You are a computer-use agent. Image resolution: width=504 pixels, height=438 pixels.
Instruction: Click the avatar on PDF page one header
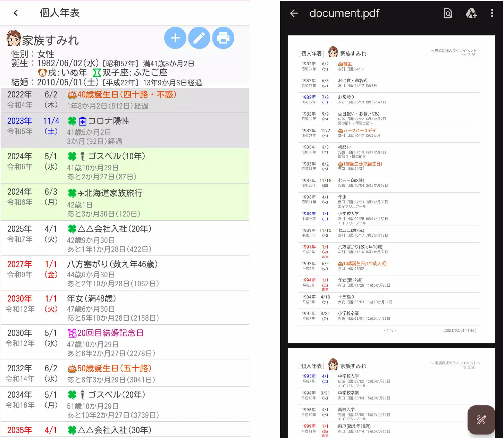333,52
